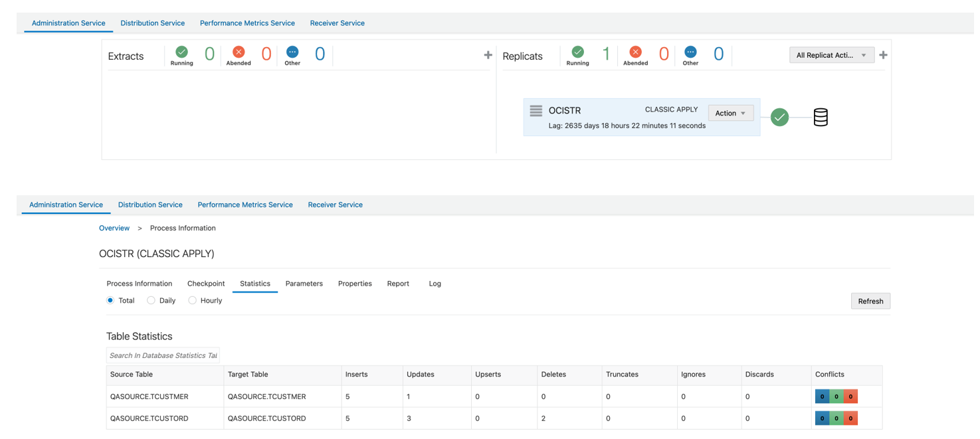Click the Inserts column header

372,375
